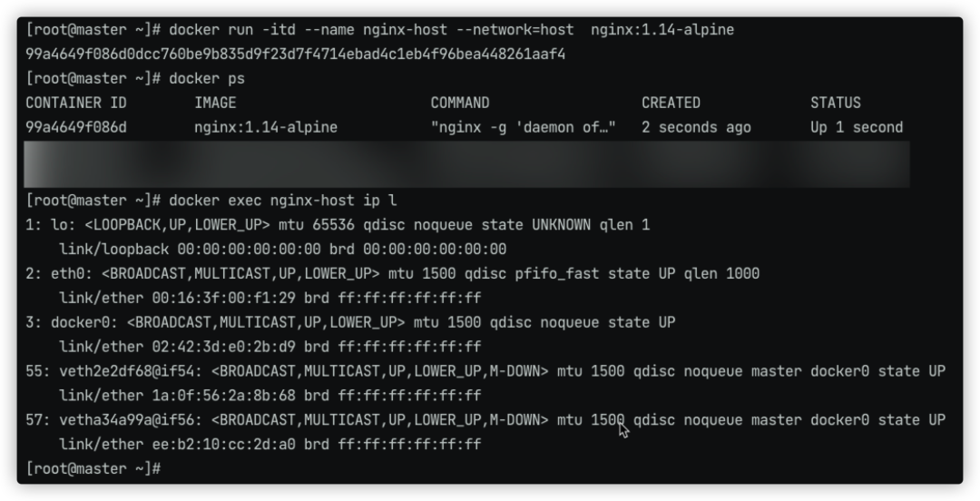Select the long container hash output
The width and height of the screenshot is (980, 501).
296,54
